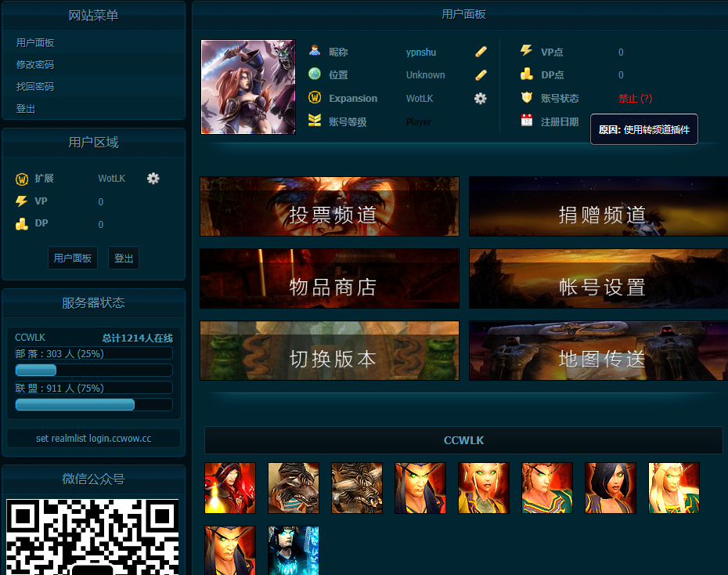This screenshot has width=728, height=575.
Task: Open the 投票频道 banner
Action: point(330,206)
